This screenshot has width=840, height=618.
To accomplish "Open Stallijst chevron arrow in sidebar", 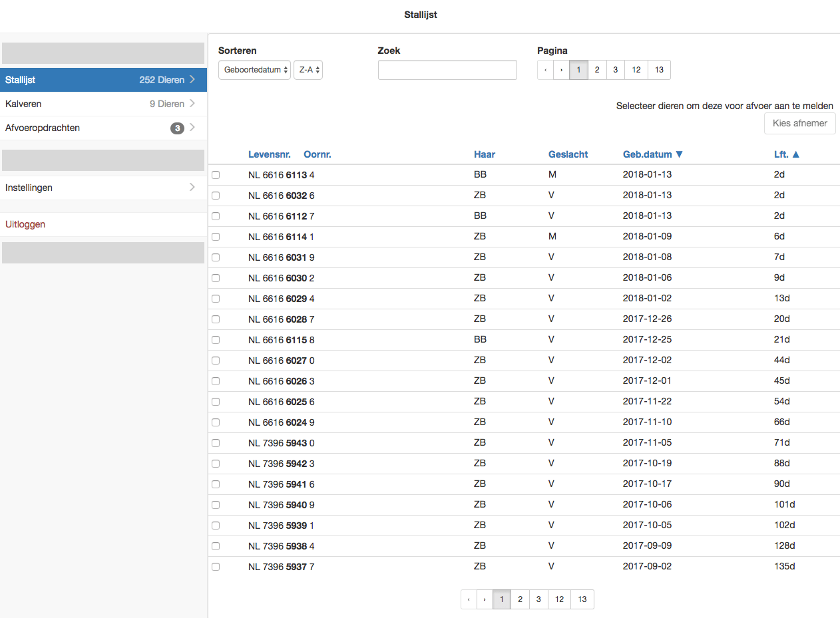I will pos(192,80).
